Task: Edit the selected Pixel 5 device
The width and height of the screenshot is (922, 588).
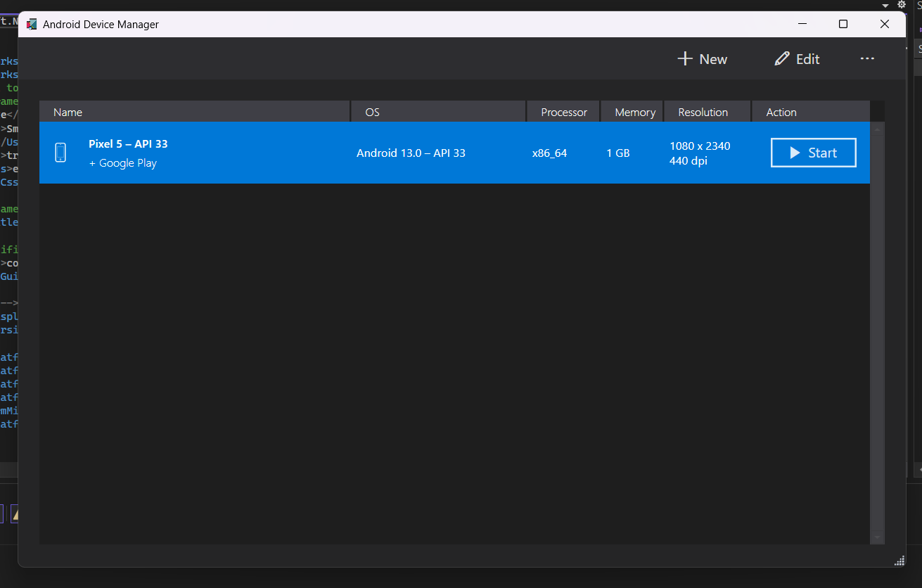Action: coord(797,59)
